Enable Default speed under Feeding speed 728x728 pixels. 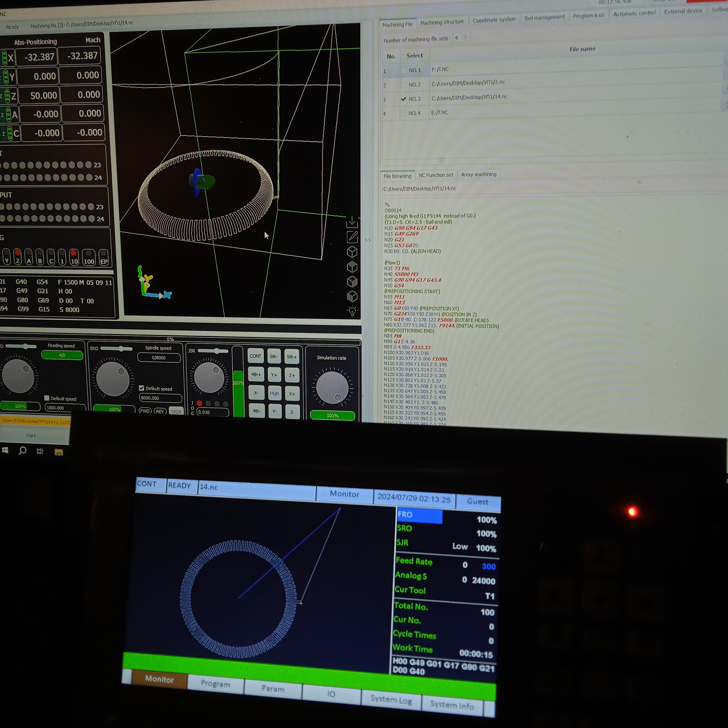pos(47,398)
